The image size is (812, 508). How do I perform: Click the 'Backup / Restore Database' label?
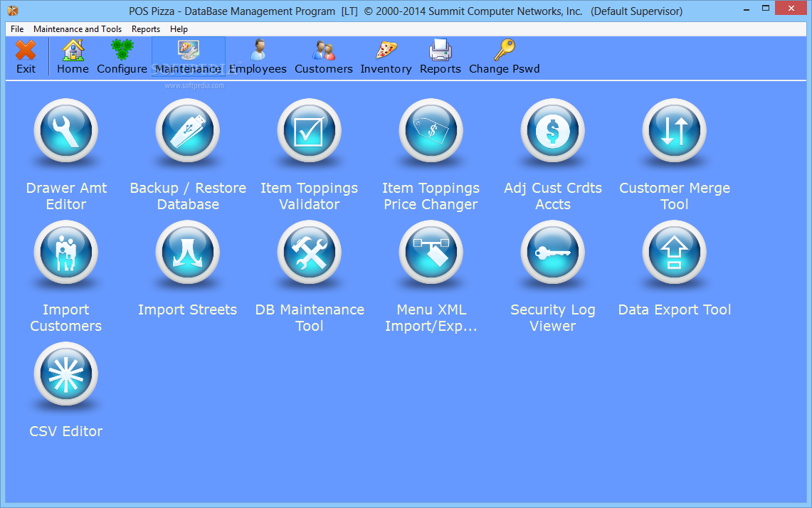click(188, 196)
